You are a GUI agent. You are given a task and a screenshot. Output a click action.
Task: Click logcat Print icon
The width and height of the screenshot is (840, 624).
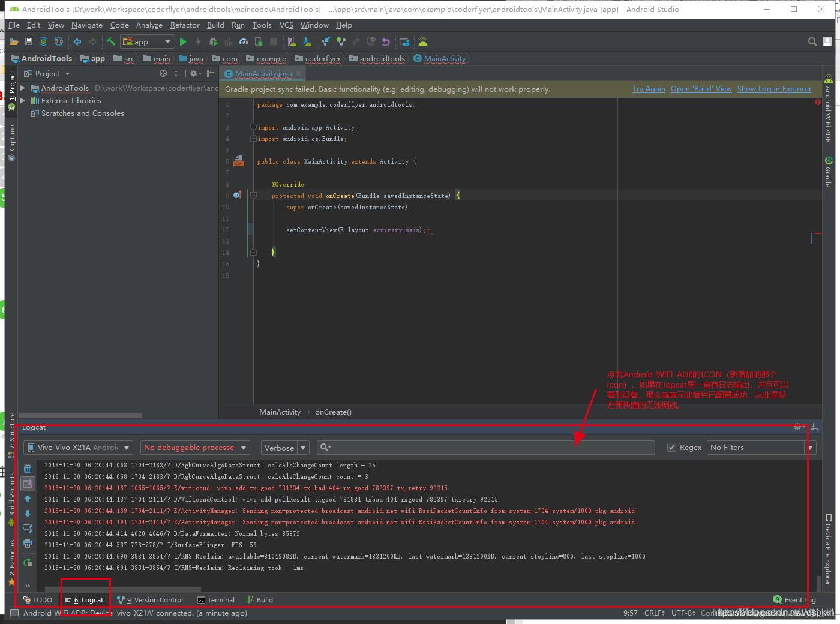coord(28,544)
